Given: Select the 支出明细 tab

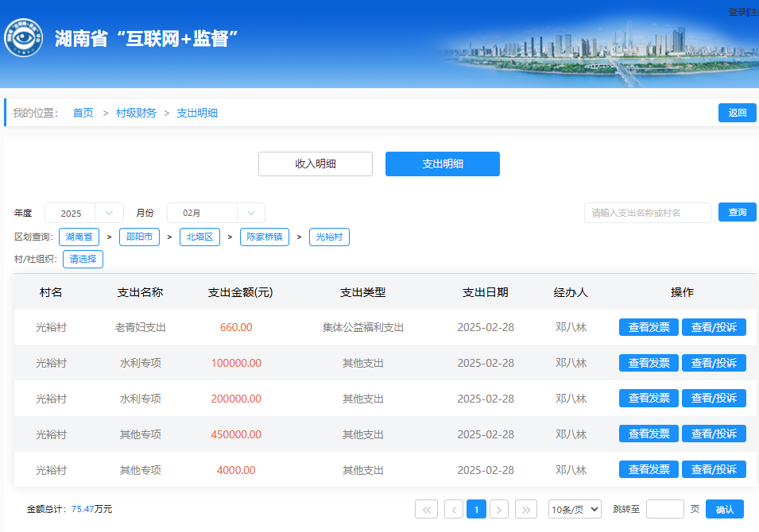Looking at the screenshot, I should tap(443, 164).
